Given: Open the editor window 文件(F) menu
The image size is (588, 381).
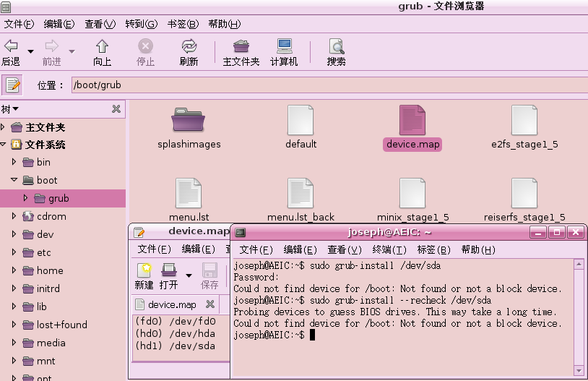Looking at the screenshot, I should [154, 249].
